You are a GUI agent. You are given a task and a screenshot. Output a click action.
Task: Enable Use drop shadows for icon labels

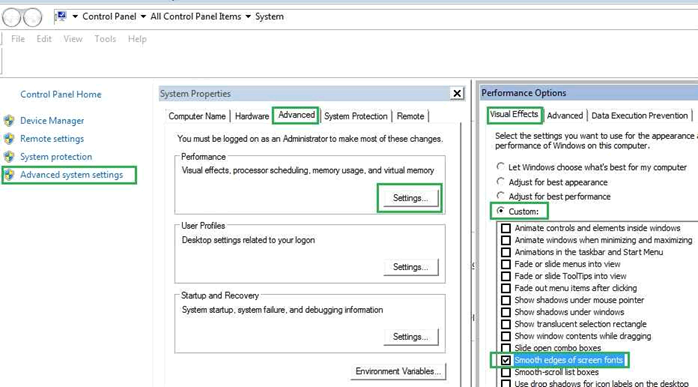click(x=506, y=383)
